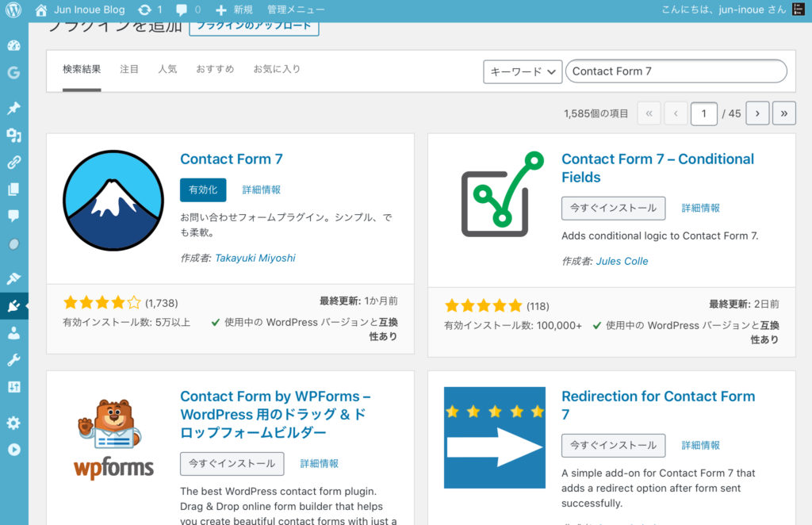
Task: Open Links chain icon in sidebar
Action: (14, 162)
